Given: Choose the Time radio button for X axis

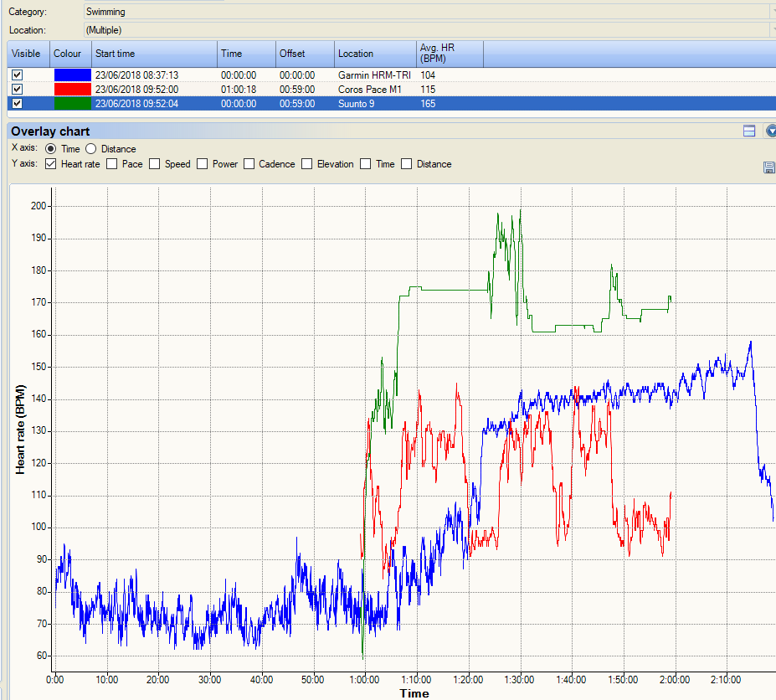Looking at the screenshot, I should coord(50,149).
